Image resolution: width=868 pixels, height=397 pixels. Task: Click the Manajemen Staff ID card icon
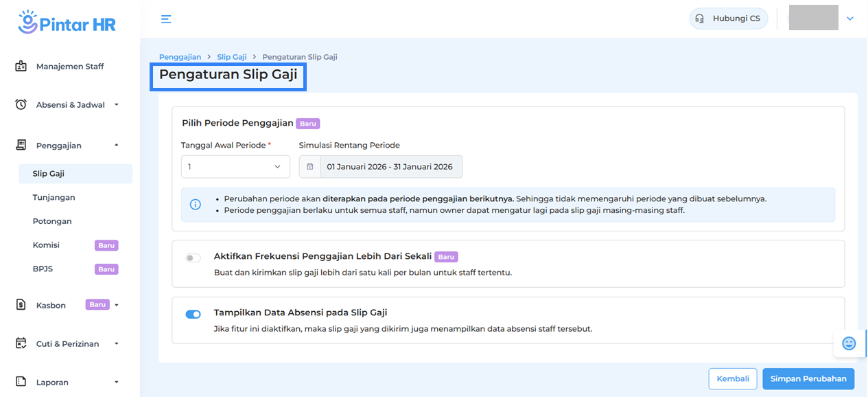[x=21, y=67]
